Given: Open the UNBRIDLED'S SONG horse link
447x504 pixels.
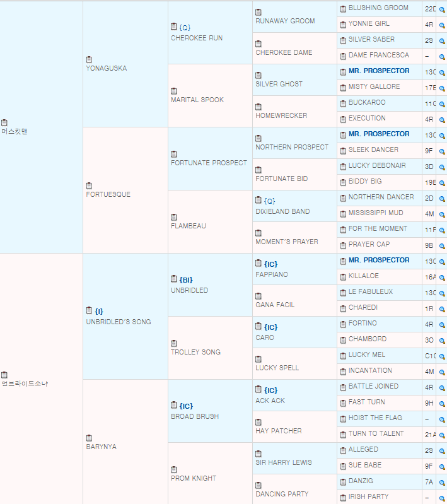Looking at the screenshot, I should [x=118, y=322].
